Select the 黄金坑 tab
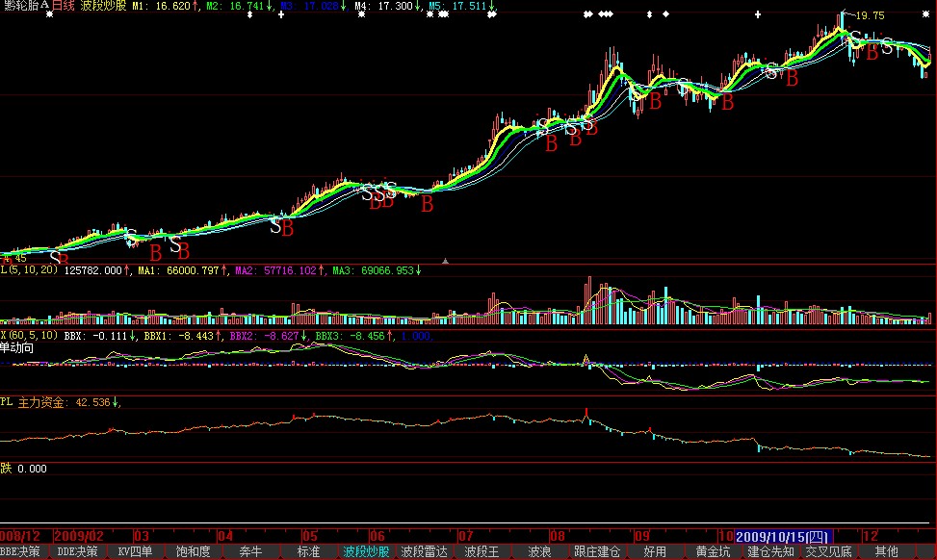Image resolution: width=937 pixels, height=560 pixels. [x=713, y=552]
